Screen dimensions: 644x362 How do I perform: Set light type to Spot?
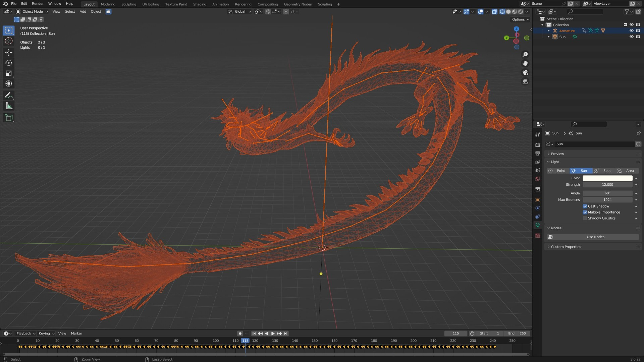(604, 171)
